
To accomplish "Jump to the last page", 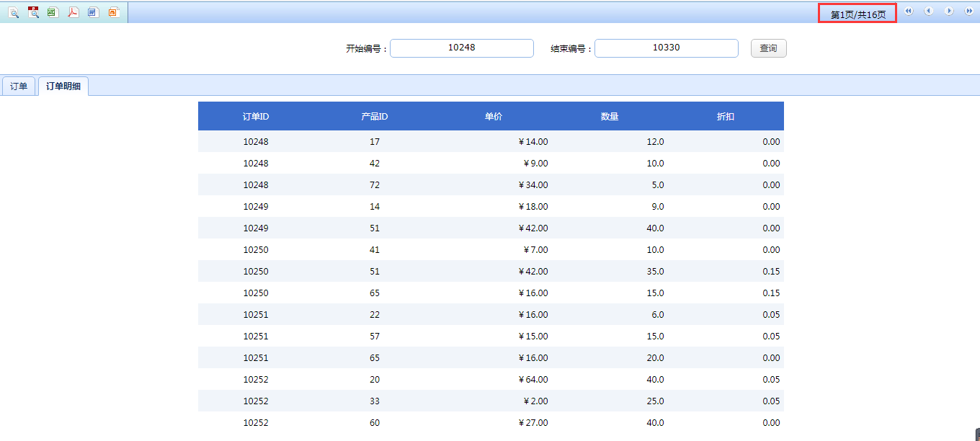I will click(969, 12).
